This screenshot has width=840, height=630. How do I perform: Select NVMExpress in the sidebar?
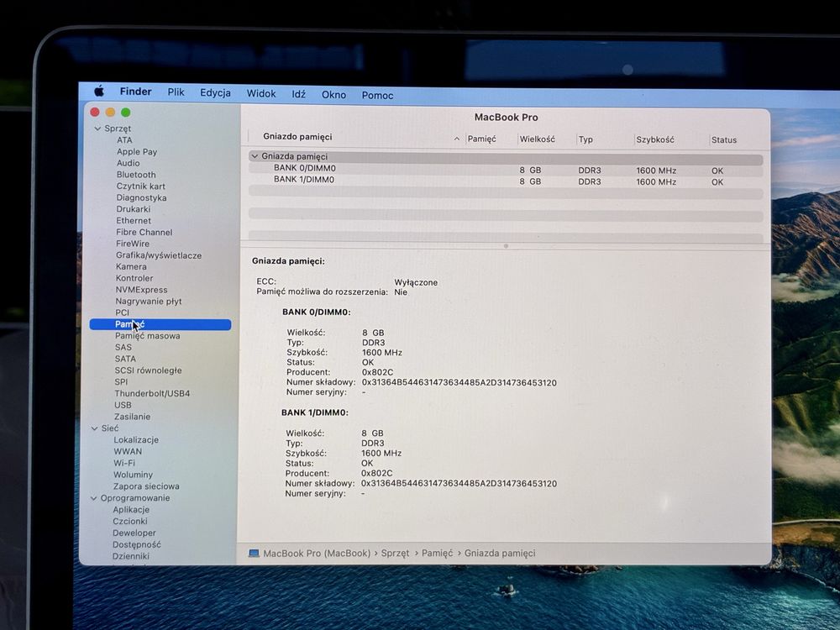(141, 289)
